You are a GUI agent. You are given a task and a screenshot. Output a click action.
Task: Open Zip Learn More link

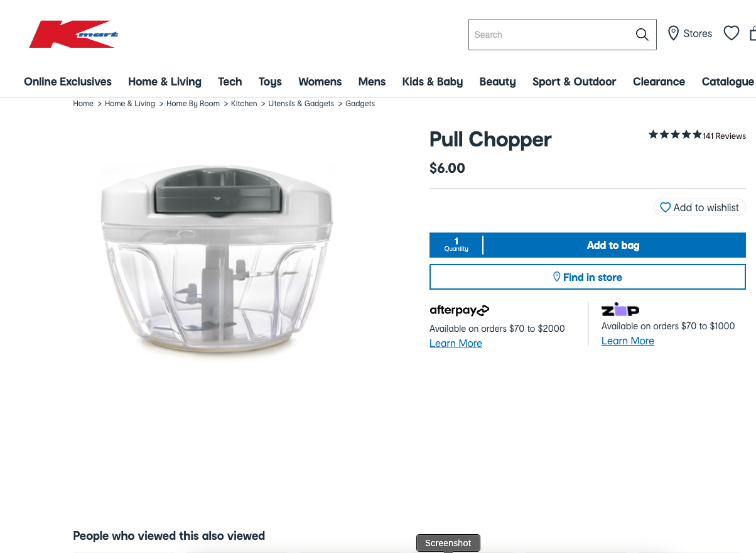coord(628,341)
